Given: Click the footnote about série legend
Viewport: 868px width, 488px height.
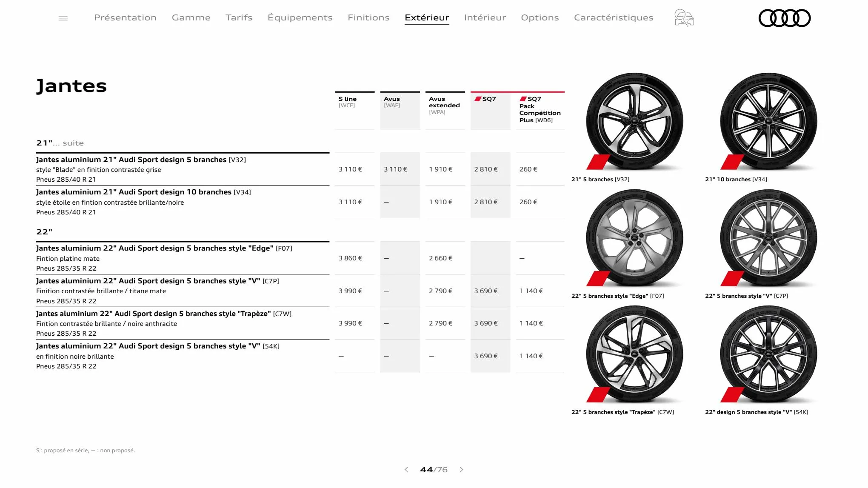Looking at the screenshot, I should [x=86, y=450].
